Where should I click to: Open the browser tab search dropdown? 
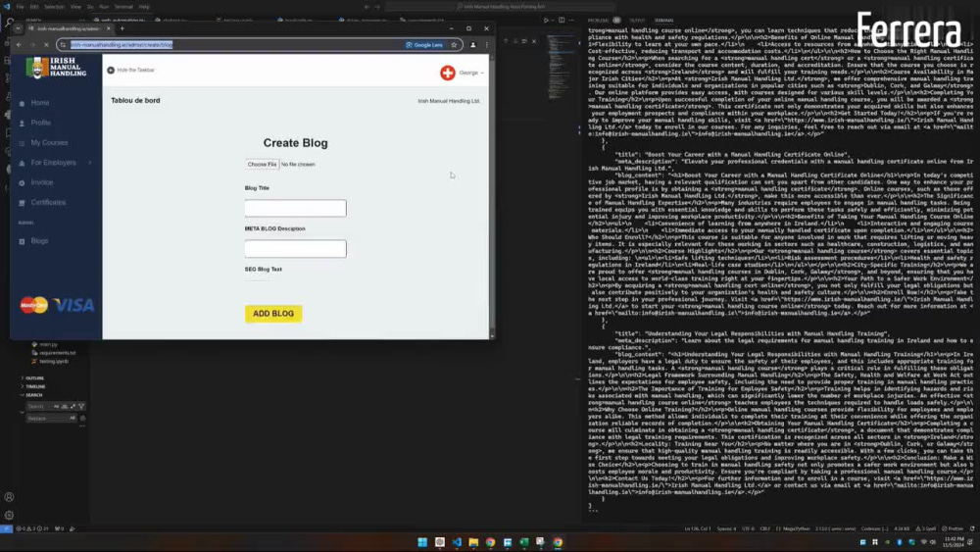18,28
